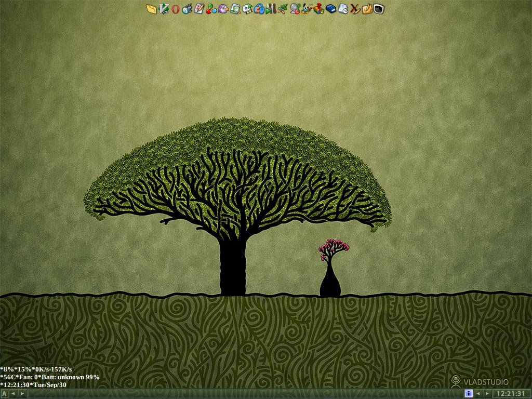Open the X with pencil icon

click(x=355, y=9)
